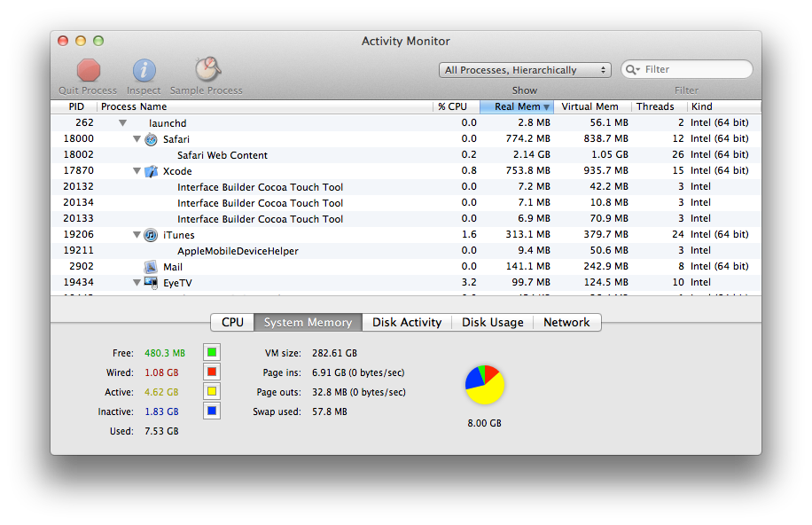
Task: Click the Quit Process stop-sign icon
Action: 89,70
